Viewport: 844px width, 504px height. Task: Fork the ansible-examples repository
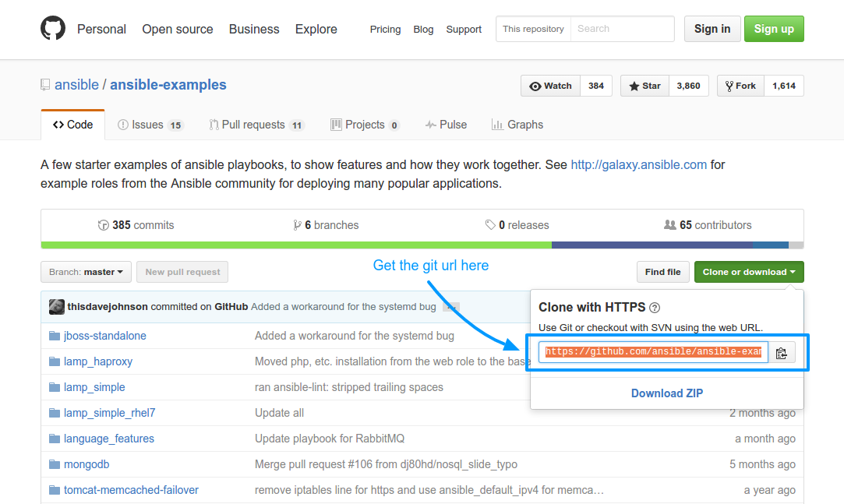click(x=740, y=86)
